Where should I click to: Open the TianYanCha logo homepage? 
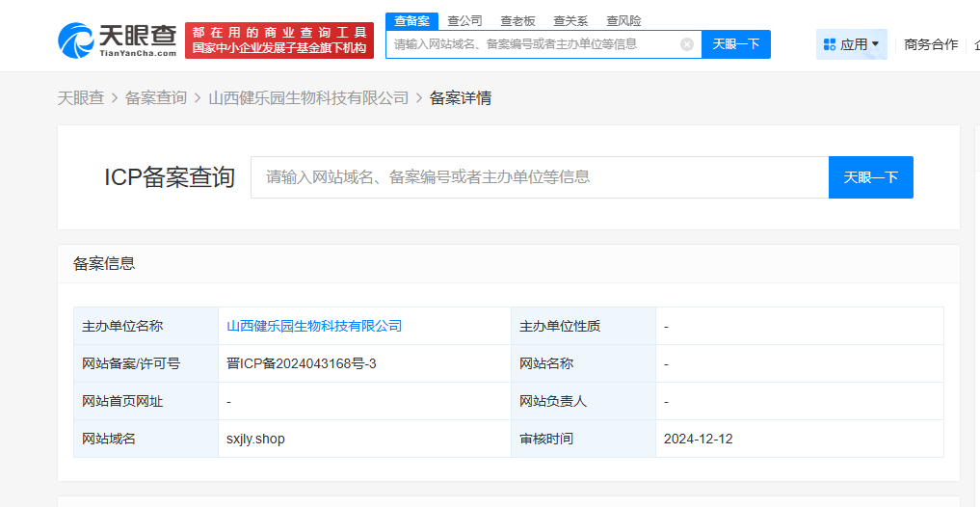[118, 40]
